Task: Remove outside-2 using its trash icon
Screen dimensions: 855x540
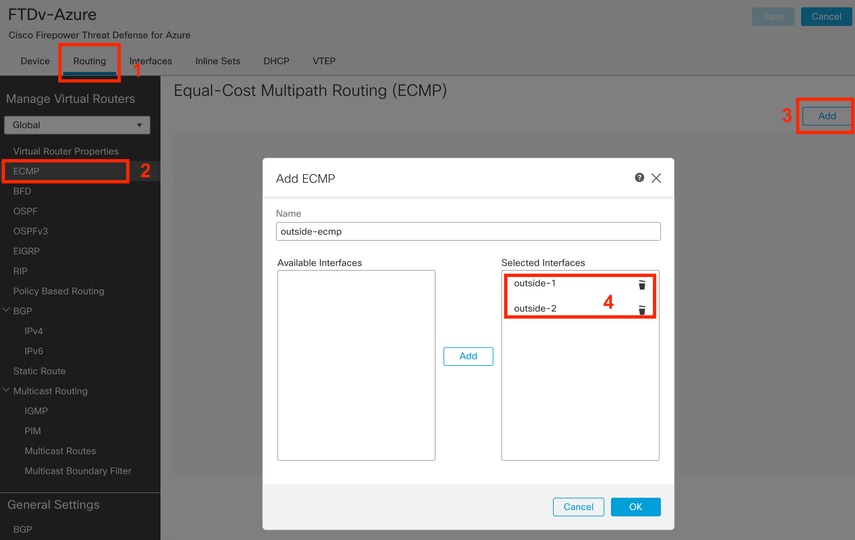Action: [x=642, y=310]
